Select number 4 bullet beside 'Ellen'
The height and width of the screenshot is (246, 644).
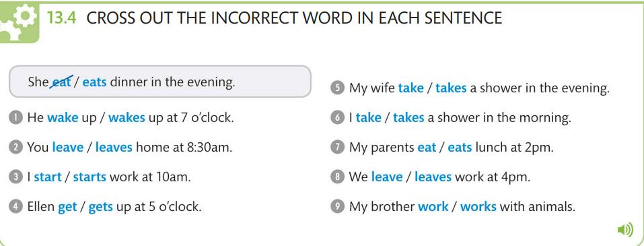point(15,206)
